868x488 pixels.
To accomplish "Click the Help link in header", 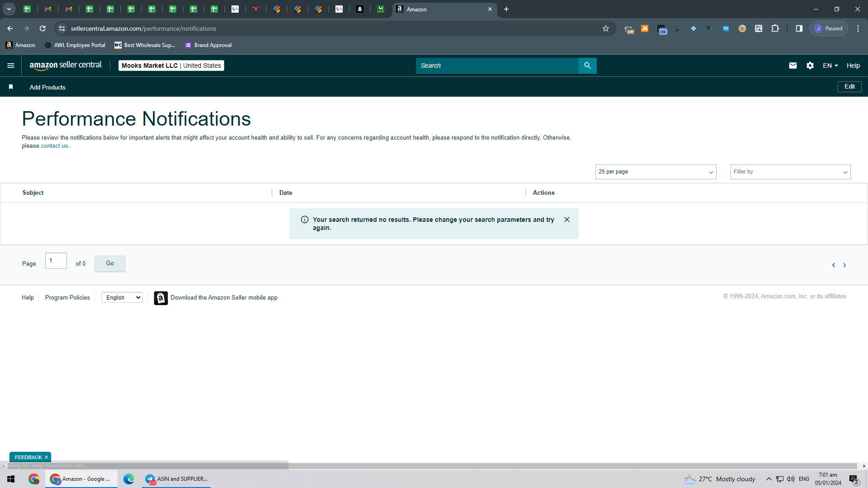I will [x=853, y=66].
